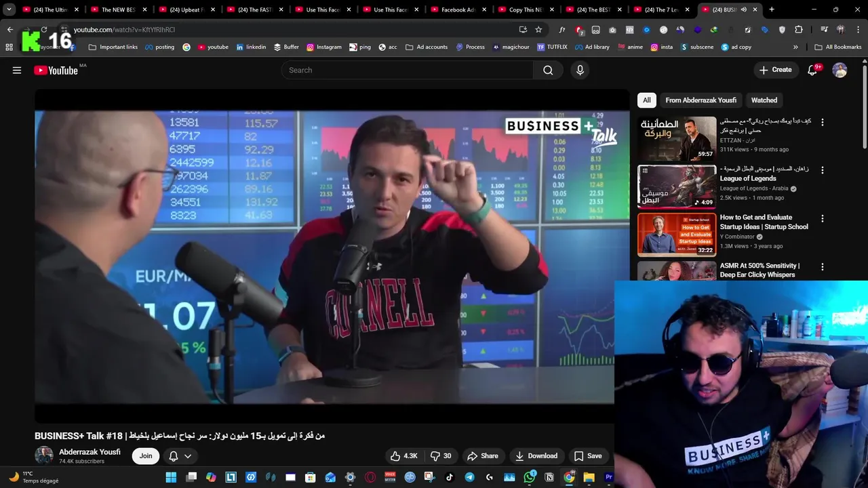The width and height of the screenshot is (868, 488).
Task: Click into the YouTube search field
Action: point(407,70)
